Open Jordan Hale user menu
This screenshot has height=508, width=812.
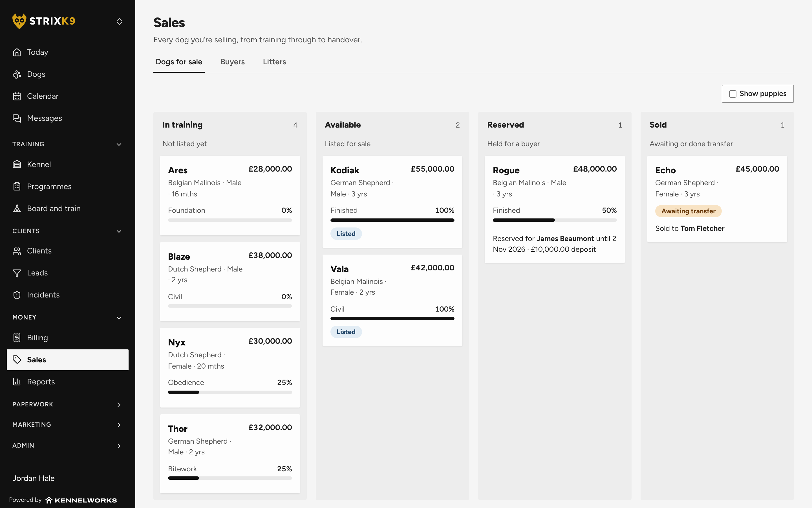[34, 478]
